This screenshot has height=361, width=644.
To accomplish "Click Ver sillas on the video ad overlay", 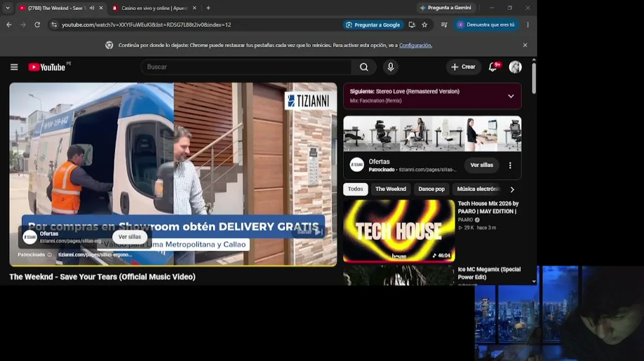I will (x=130, y=237).
